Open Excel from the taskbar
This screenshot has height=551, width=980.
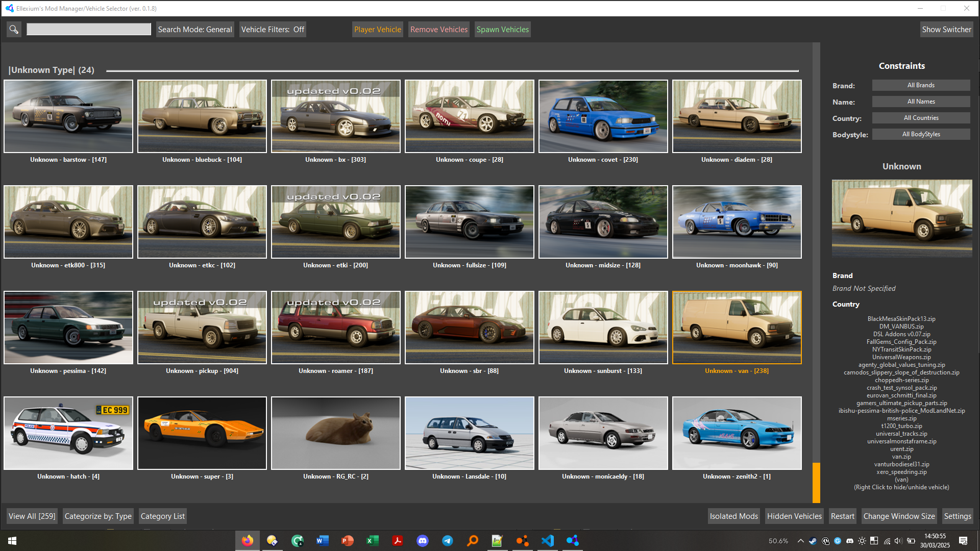373,541
